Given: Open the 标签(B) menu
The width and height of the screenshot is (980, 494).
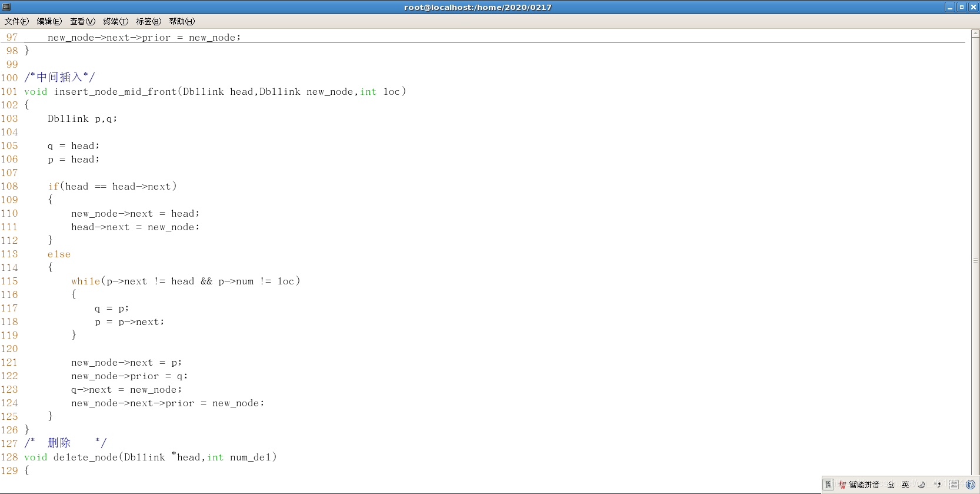Looking at the screenshot, I should (x=148, y=21).
